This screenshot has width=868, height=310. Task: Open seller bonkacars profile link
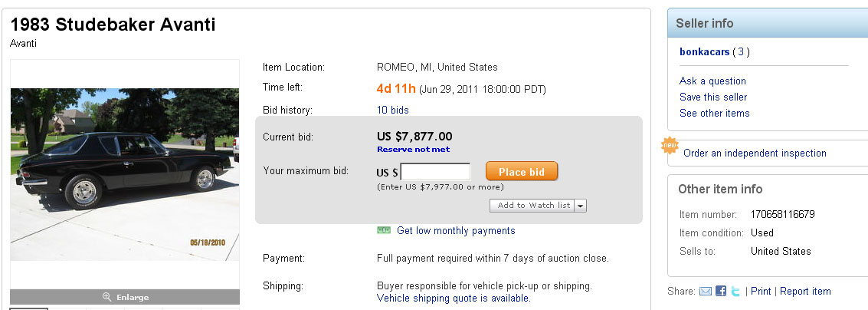click(x=704, y=52)
